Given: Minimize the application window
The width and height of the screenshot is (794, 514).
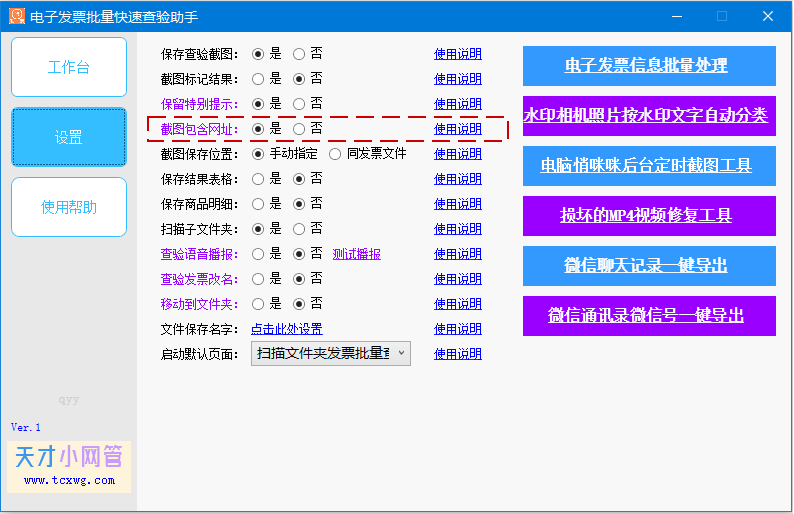Looking at the screenshot, I should click(x=677, y=16).
